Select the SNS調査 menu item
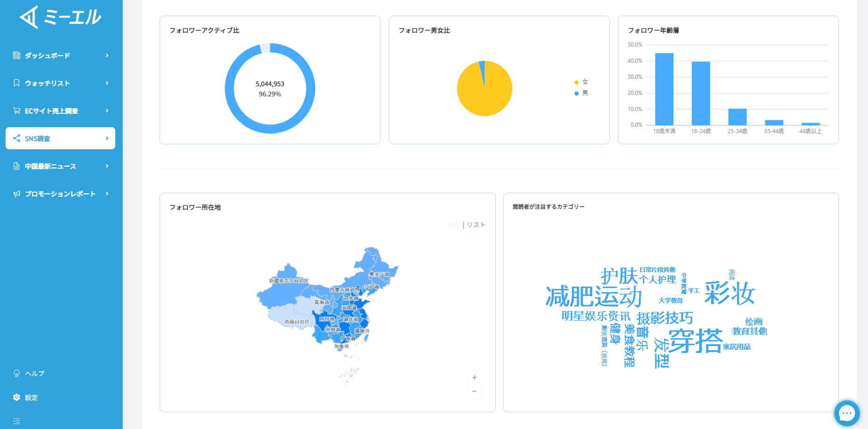Image resolution: width=868 pixels, height=429 pixels. [x=60, y=138]
